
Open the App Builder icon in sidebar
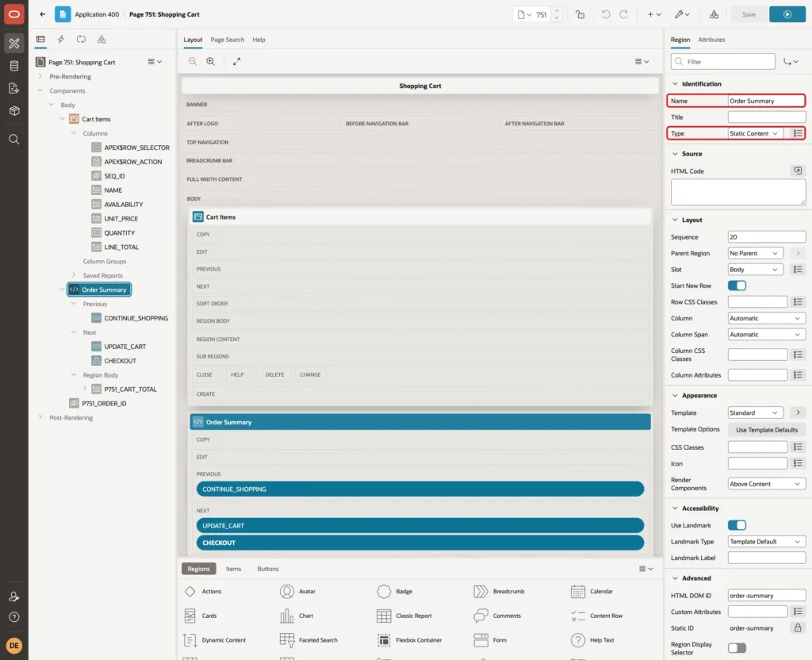click(14, 44)
